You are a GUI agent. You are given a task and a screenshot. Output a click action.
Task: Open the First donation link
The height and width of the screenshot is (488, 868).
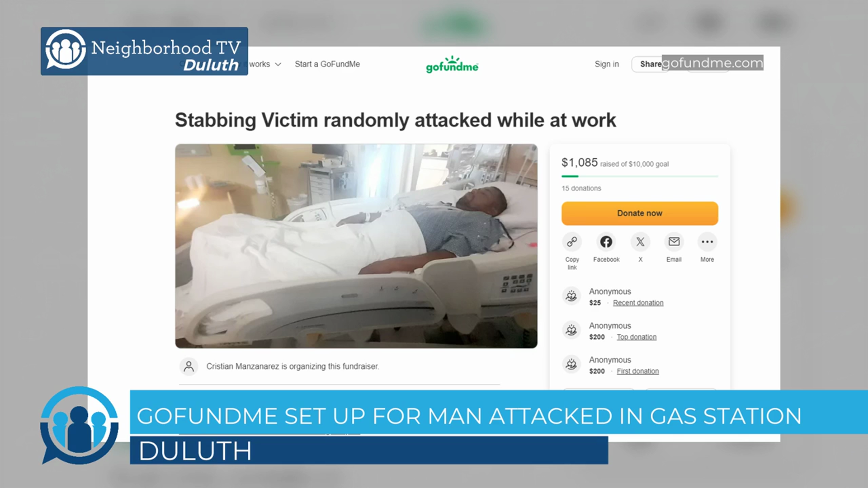pos(637,371)
